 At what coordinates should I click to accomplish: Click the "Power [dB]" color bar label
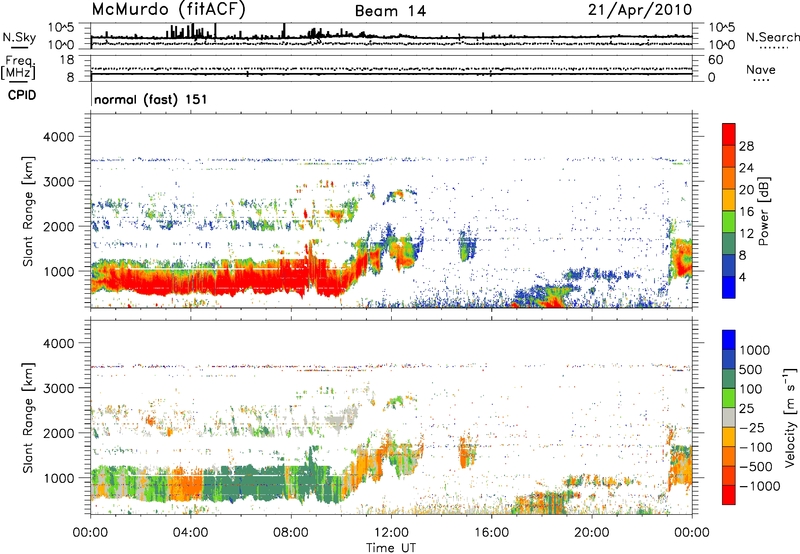(x=763, y=212)
